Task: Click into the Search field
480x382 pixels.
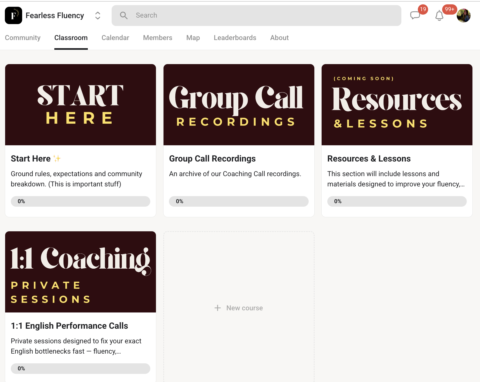Action: [256, 15]
